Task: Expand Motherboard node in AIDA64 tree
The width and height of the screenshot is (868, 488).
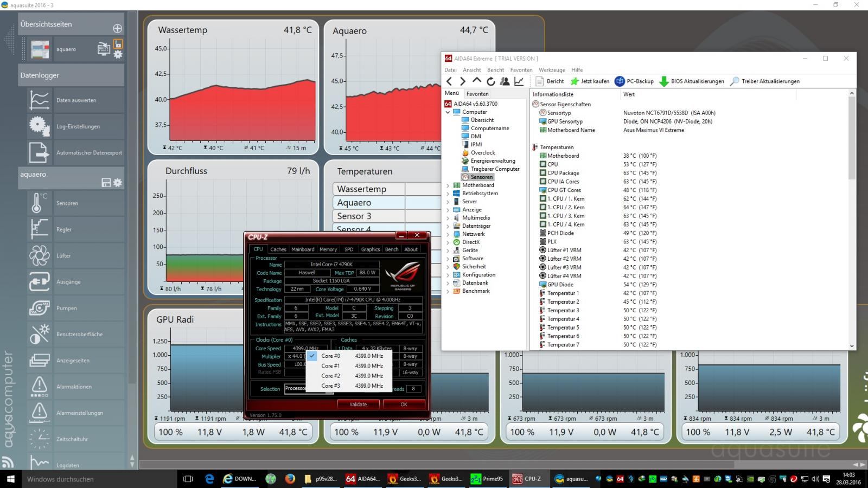Action: point(448,185)
